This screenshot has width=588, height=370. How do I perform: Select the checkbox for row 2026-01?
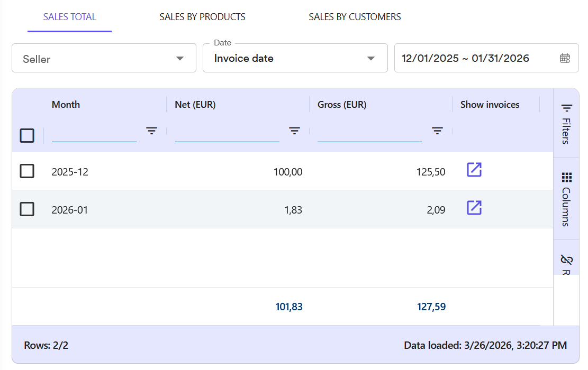pos(27,208)
